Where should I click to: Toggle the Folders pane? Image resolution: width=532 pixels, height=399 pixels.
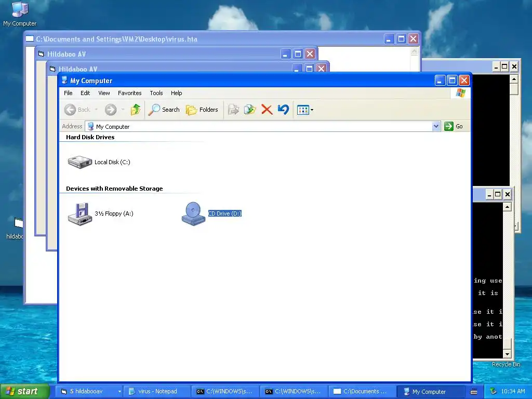(x=202, y=110)
